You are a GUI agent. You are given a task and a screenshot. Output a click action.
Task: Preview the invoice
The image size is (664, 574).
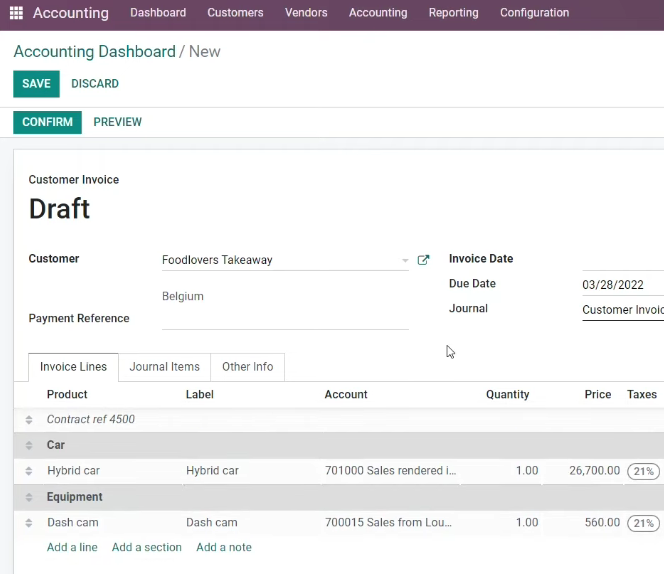[x=118, y=122]
